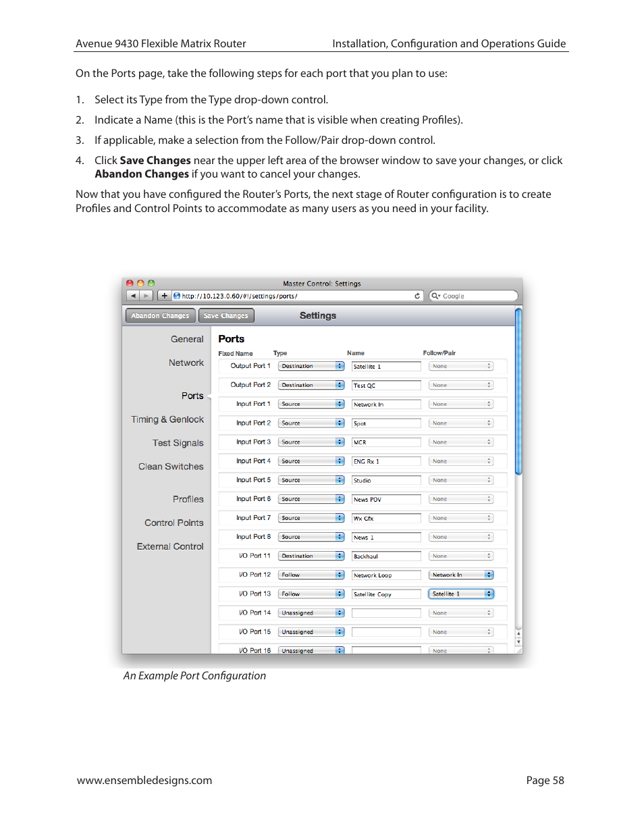Open Type dropdown for I/O Port 15
This screenshot has height=834, width=644.
click(311, 632)
